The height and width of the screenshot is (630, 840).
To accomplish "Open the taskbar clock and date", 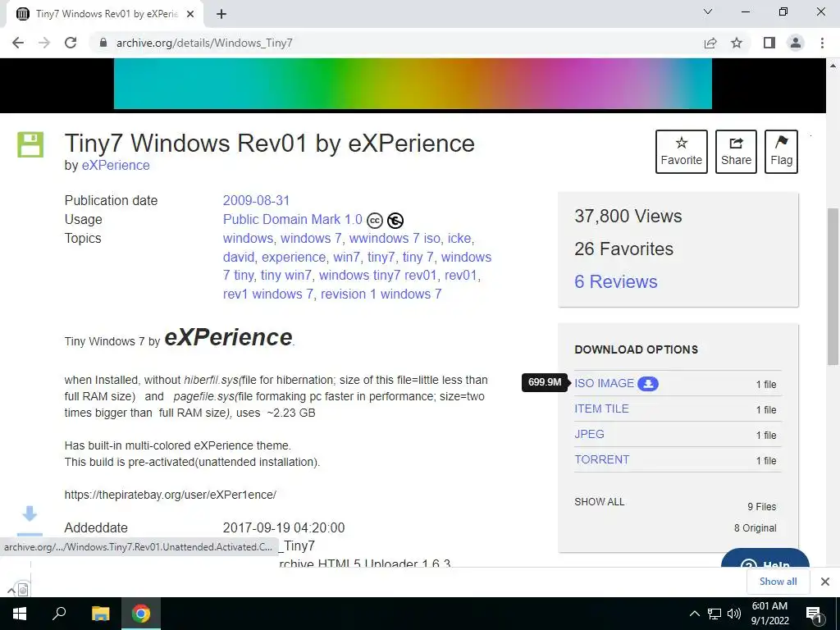I will pos(769,614).
